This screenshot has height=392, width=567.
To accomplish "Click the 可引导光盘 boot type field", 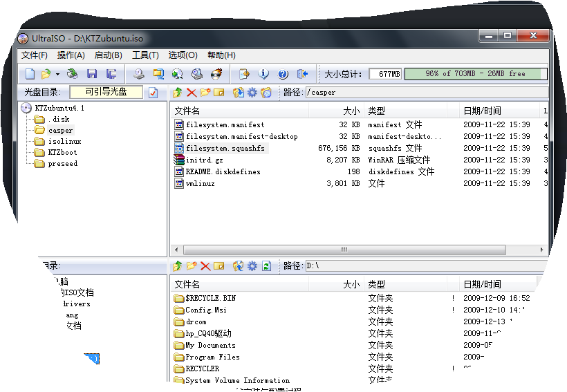I will 106,92.
